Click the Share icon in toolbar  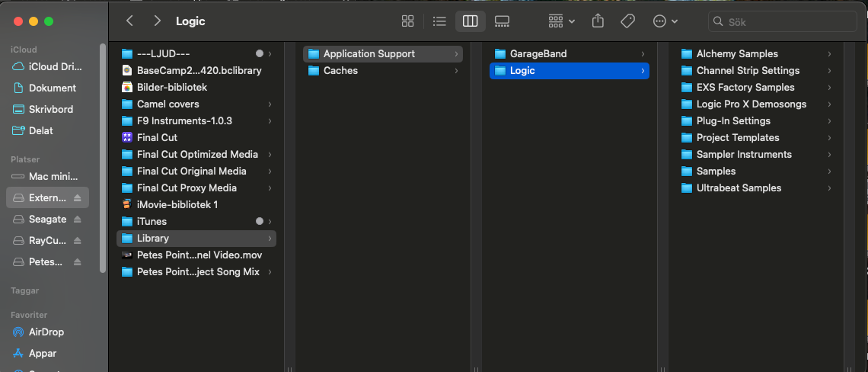[598, 21]
